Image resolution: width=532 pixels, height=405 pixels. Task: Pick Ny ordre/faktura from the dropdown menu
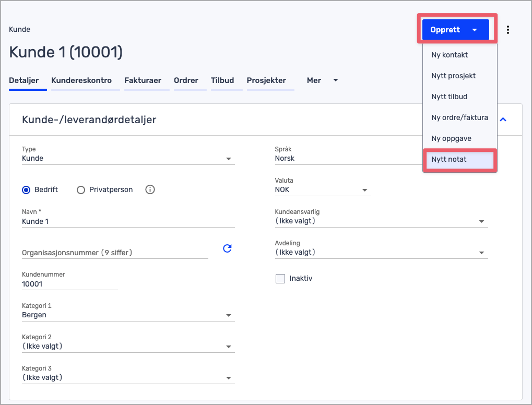[x=459, y=117]
